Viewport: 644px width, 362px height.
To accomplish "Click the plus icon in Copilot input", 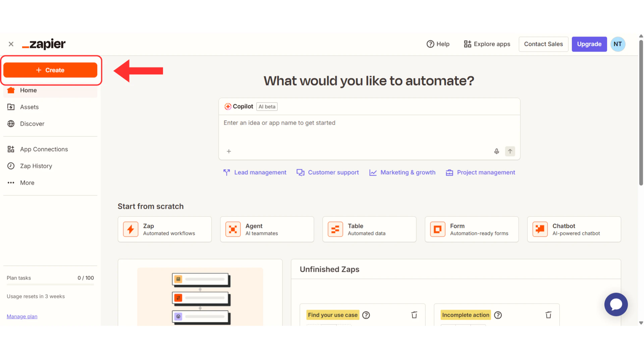I will (x=229, y=151).
